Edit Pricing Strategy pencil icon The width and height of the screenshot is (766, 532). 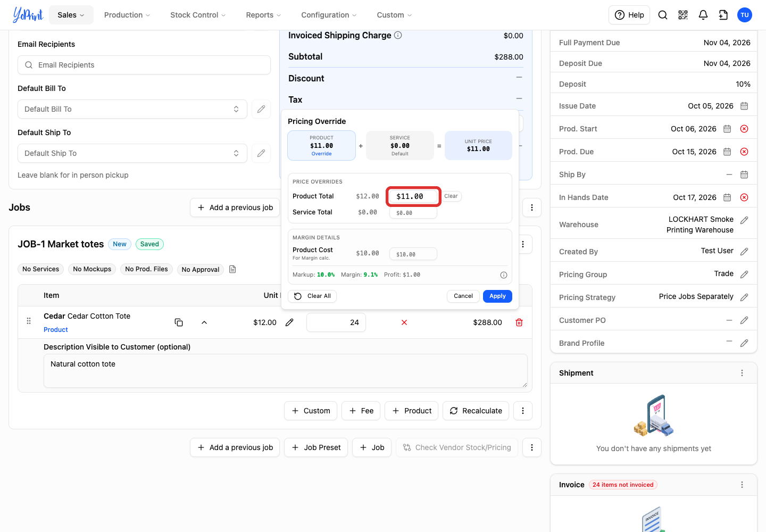[744, 297]
